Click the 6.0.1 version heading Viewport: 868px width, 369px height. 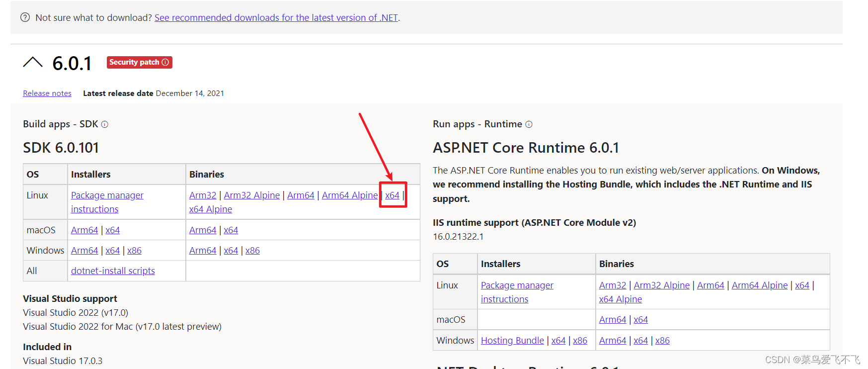[72, 64]
